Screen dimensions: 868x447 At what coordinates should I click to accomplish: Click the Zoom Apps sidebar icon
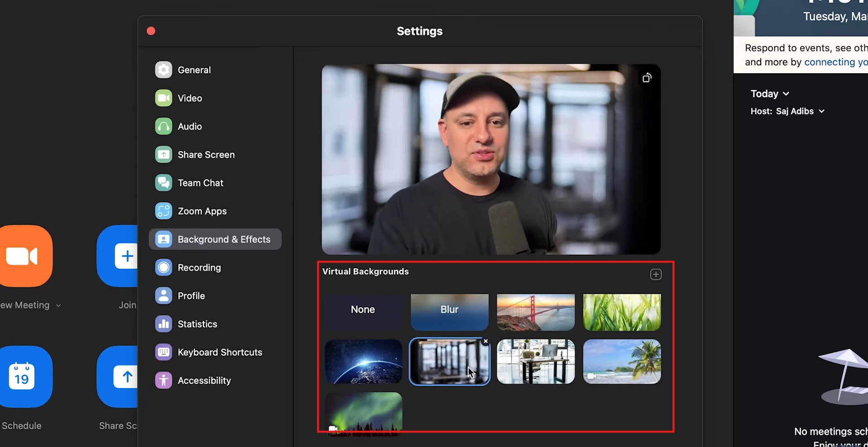point(163,211)
